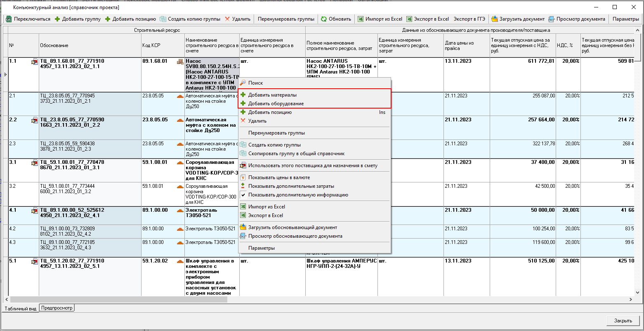The width and height of the screenshot is (644, 331).
Task: Open Просмотр документа from the toolbar
Action: click(577, 19)
